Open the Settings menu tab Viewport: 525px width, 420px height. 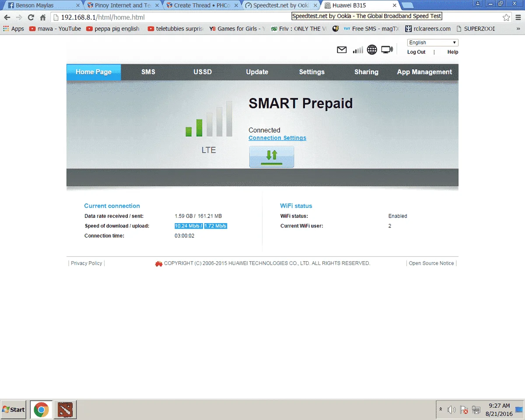click(311, 72)
